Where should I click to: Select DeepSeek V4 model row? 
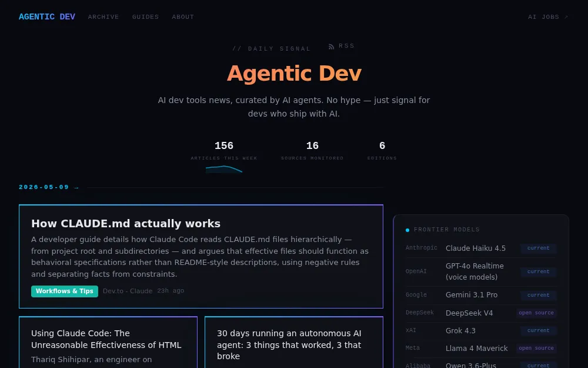click(x=481, y=313)
